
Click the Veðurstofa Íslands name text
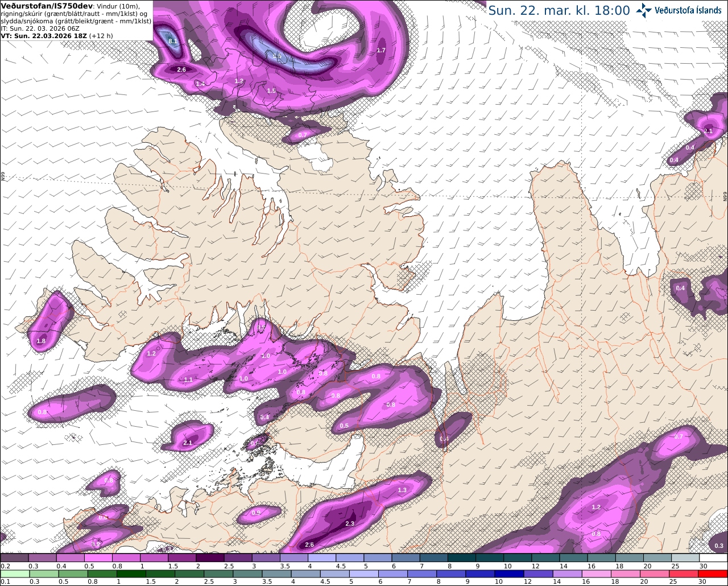688,10
